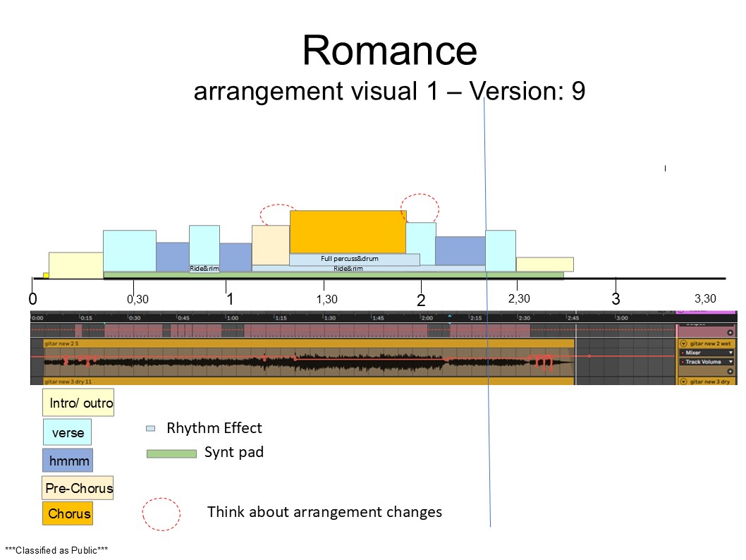
Task: Click the red dashed circle beside the Chorus block
Action: click(x=422, y=209)
